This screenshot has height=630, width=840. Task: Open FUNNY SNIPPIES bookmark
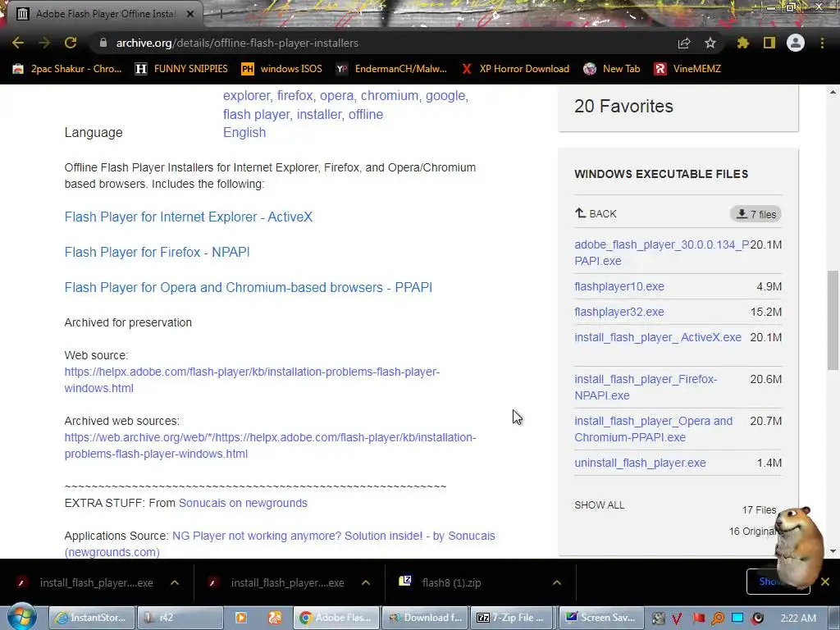pyautogui.click(x=181, y=69)
